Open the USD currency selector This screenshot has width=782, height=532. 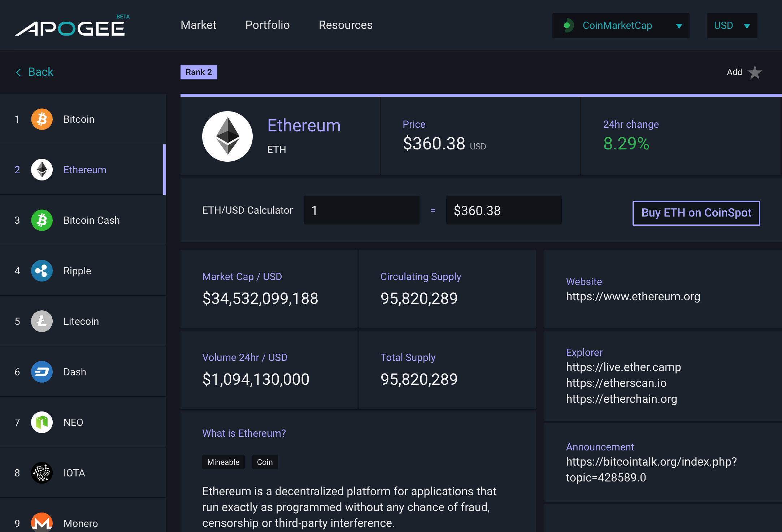tap(731, 25)
